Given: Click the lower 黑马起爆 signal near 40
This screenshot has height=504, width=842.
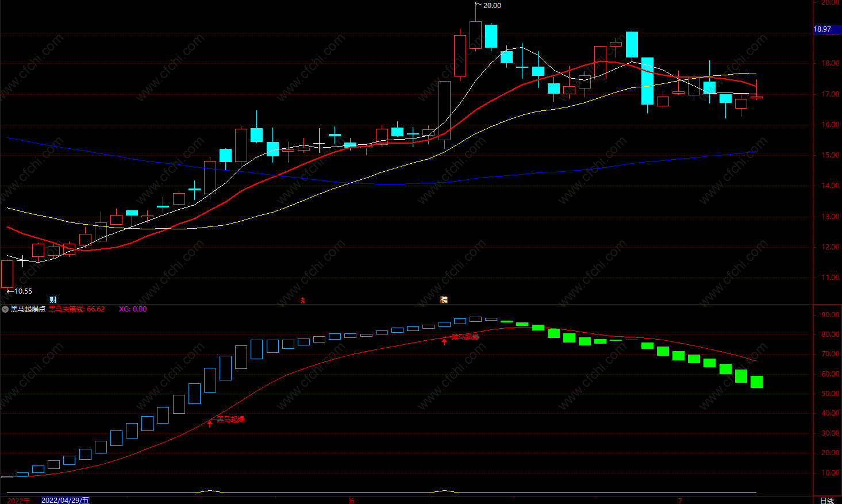Looking at the screenshot, I should point(230,420).
